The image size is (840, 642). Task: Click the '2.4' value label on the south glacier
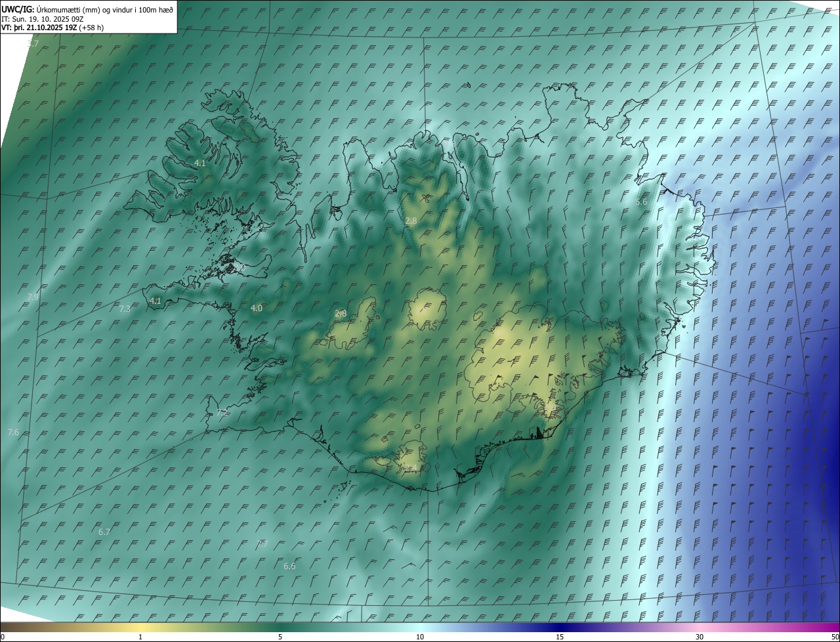coord(411,467)
